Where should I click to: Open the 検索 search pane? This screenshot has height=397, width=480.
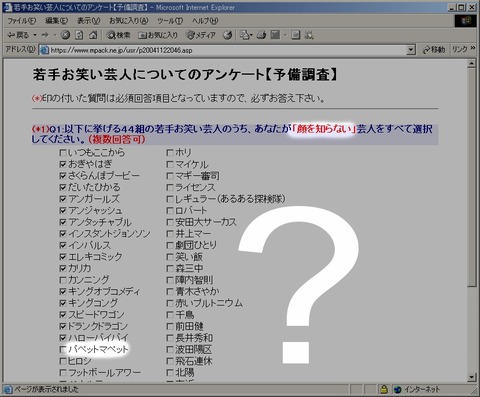[x=118, y=35]
